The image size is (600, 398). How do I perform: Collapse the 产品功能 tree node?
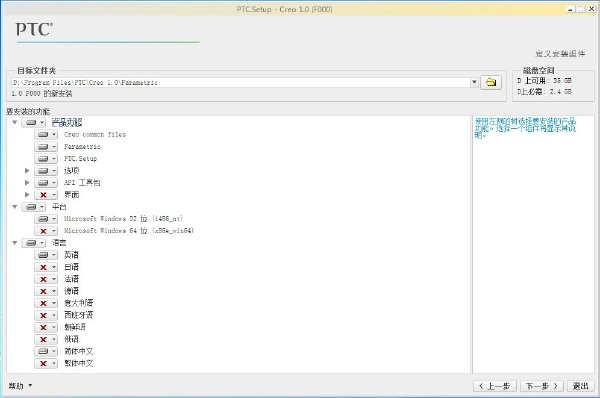pos(15,122)
